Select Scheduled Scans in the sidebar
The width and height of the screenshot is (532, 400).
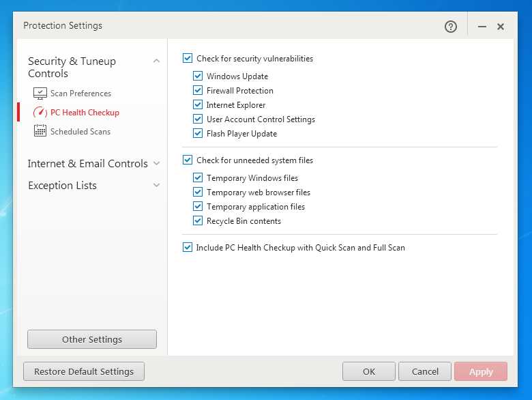click(80, 132)
